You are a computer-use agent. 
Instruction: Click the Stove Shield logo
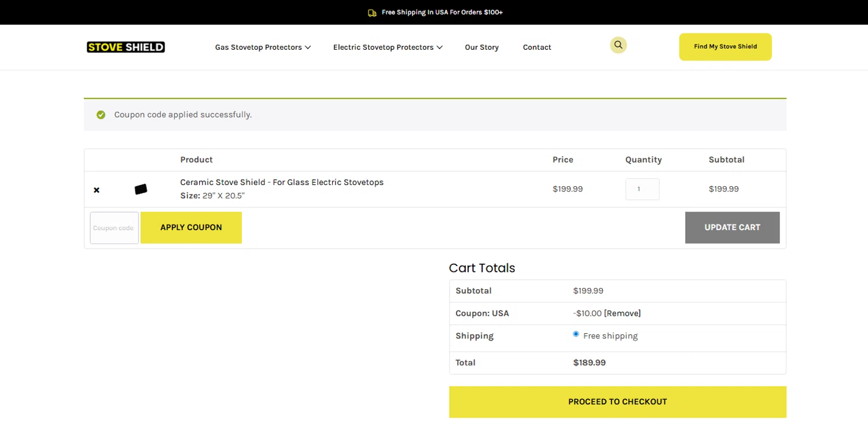pos(126,47)
